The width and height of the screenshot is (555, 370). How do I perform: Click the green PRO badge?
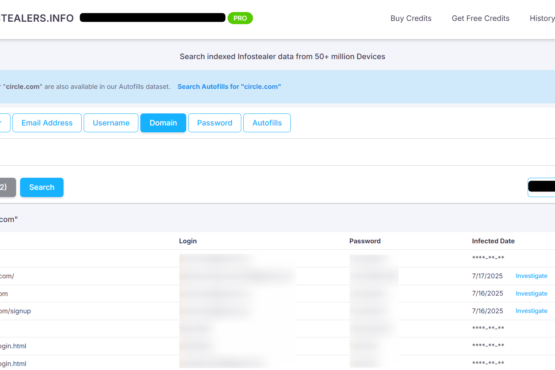pos(240,18)
